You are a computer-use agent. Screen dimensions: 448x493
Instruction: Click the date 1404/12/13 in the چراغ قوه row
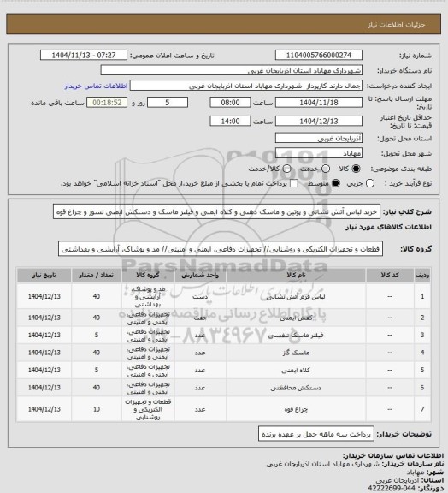tap(44, 409)
